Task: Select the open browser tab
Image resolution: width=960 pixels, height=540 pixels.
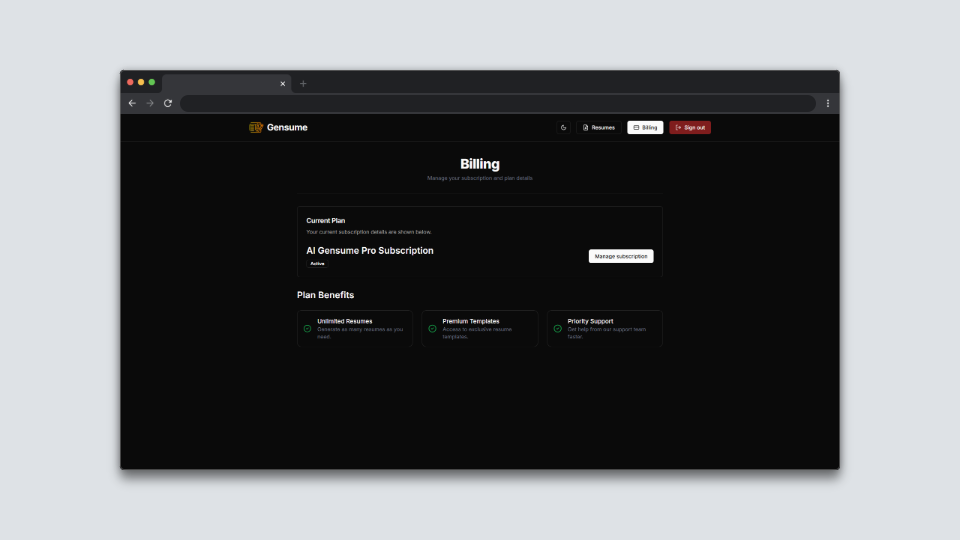Action: click(x=227, y=84)
